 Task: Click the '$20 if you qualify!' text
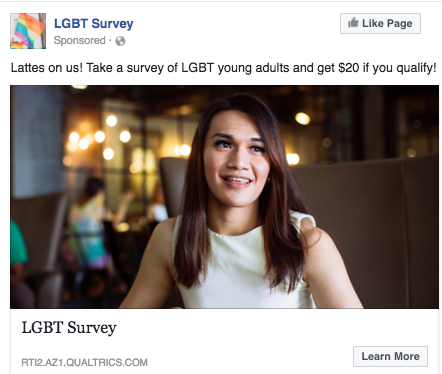coord(387,68)
